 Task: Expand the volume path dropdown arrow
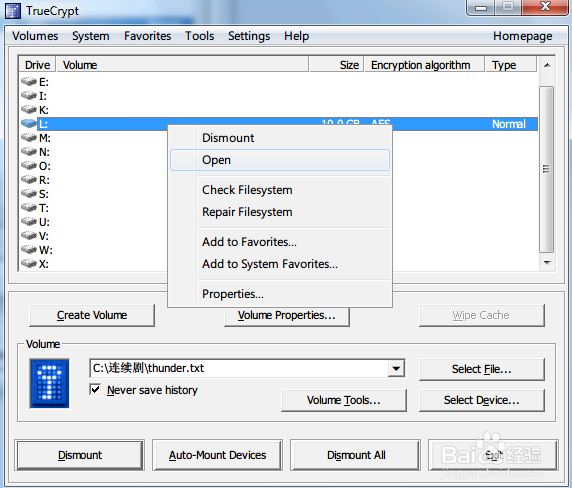tap(396, 368)
